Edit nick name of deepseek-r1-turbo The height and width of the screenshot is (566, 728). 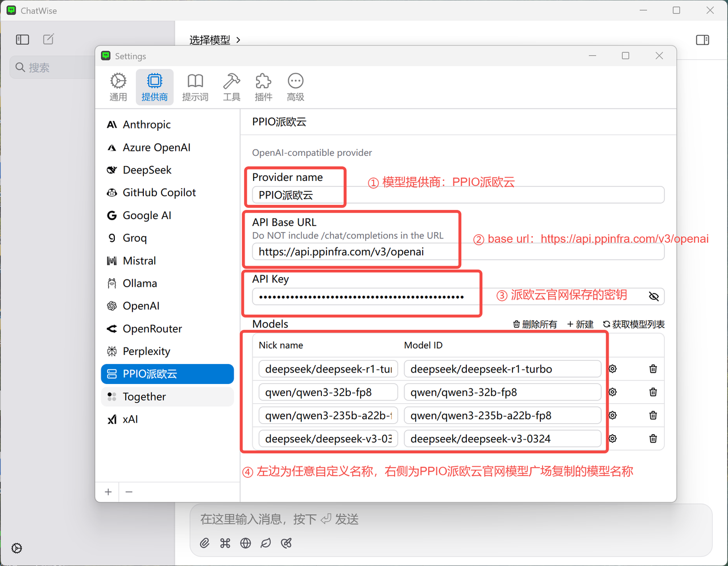pyautogui.click(x=328, y=369)
